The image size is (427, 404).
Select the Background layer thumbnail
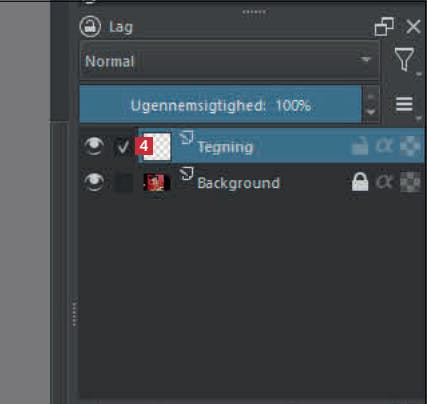tap(157, 182)
